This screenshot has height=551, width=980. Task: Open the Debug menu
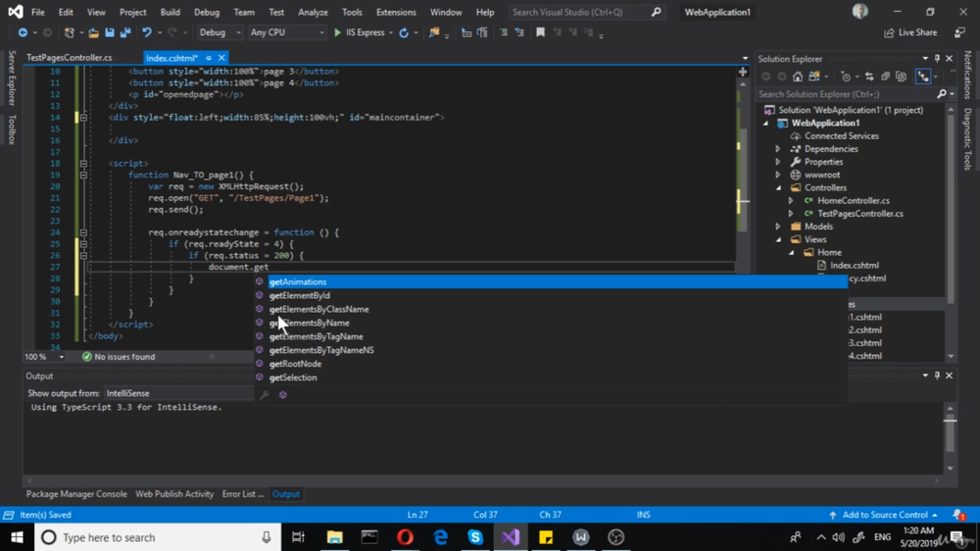[x=207, y=12]
